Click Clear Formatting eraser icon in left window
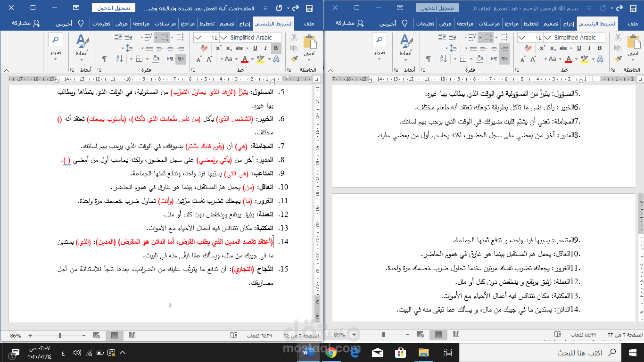This screenshot has width=644, height=362. point(204,48)
